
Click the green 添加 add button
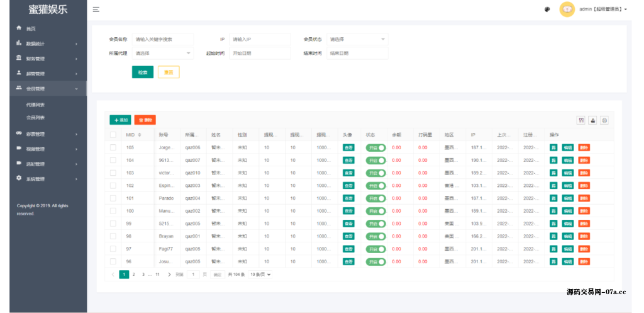point(120,120)
